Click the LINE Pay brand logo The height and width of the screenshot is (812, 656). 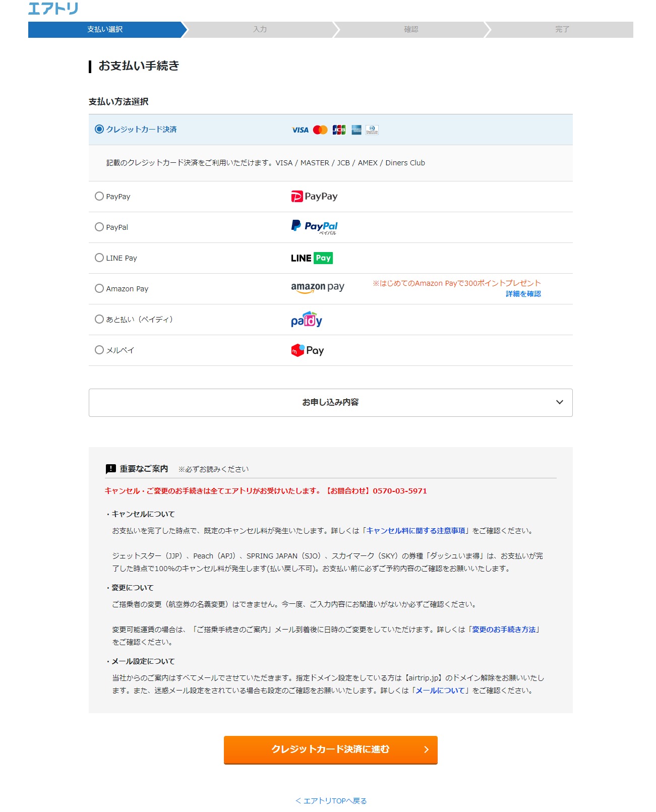[312, 258]
